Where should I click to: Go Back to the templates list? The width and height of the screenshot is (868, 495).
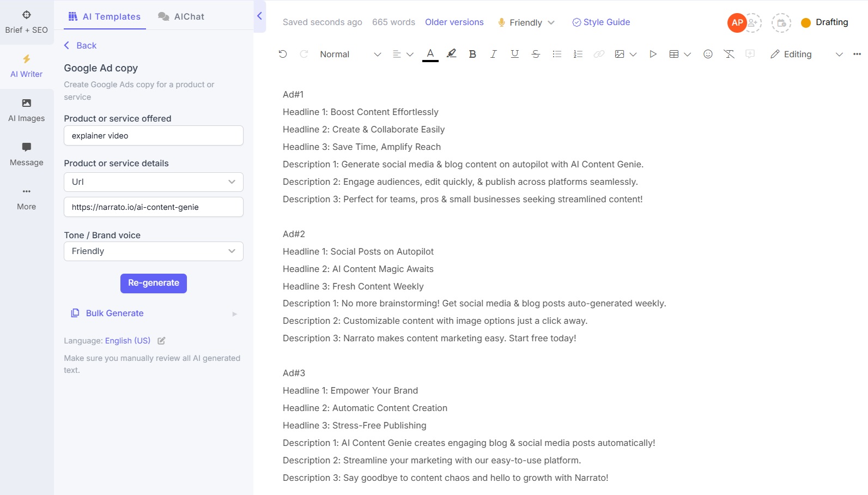[x=80, y=45]
